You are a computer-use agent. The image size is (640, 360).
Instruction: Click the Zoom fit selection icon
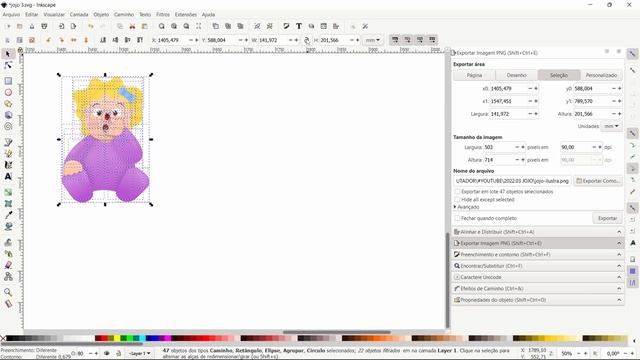point(162,26)
